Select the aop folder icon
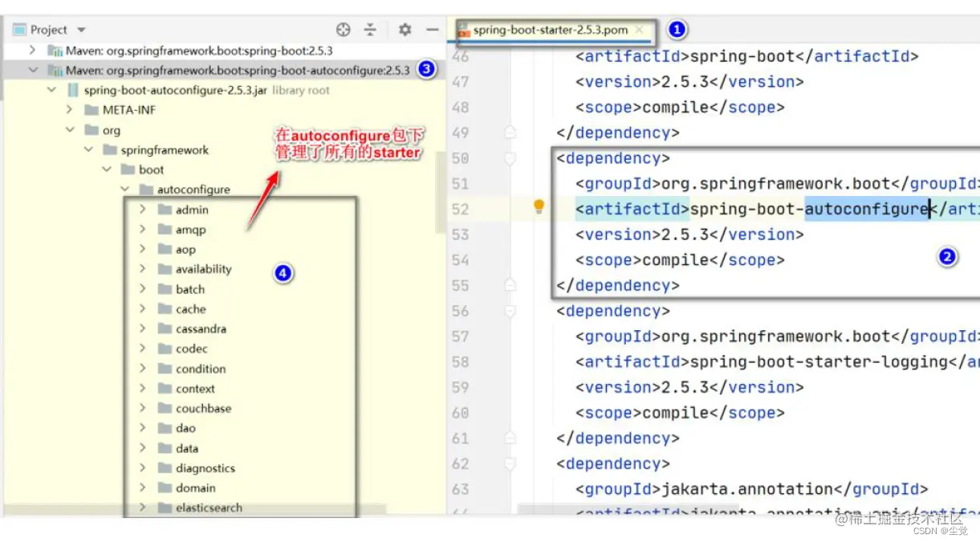Viewport: 980px width, 543px height. click(x=165, y=249)
